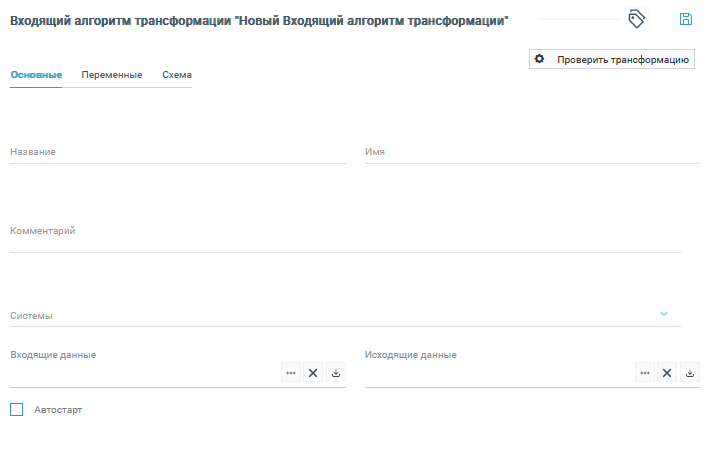
Task: Save the transformation with the floppy disk icon
Action: (x=686, y=19)
